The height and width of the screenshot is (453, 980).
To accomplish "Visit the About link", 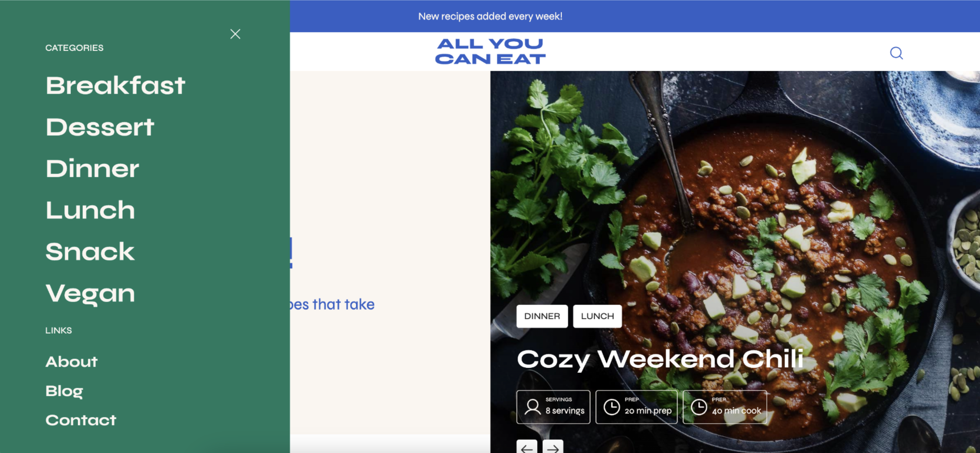I will tap(72, 362).
